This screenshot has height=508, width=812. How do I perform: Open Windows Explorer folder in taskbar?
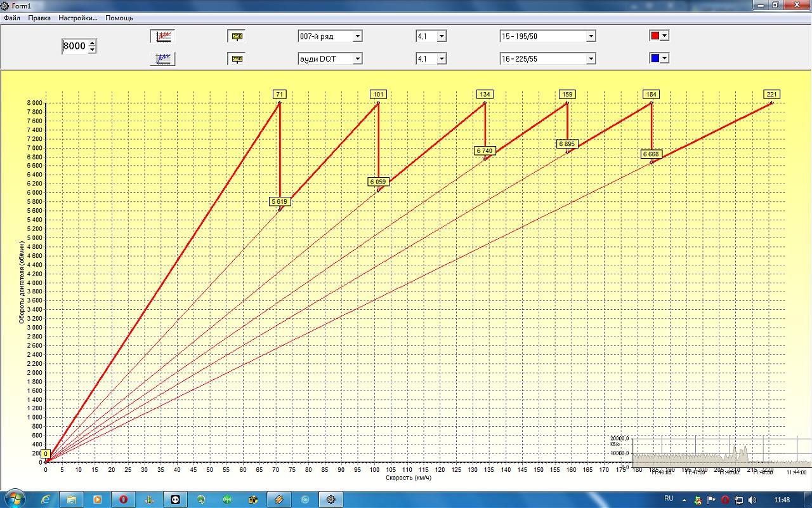point(72,500)
